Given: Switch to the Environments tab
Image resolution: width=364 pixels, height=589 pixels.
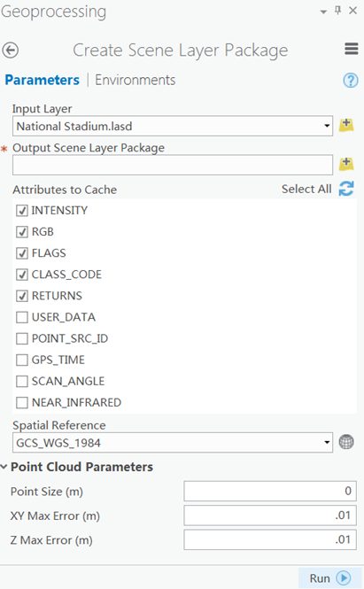Looking at the screenshot, I should tap(136, 80).
